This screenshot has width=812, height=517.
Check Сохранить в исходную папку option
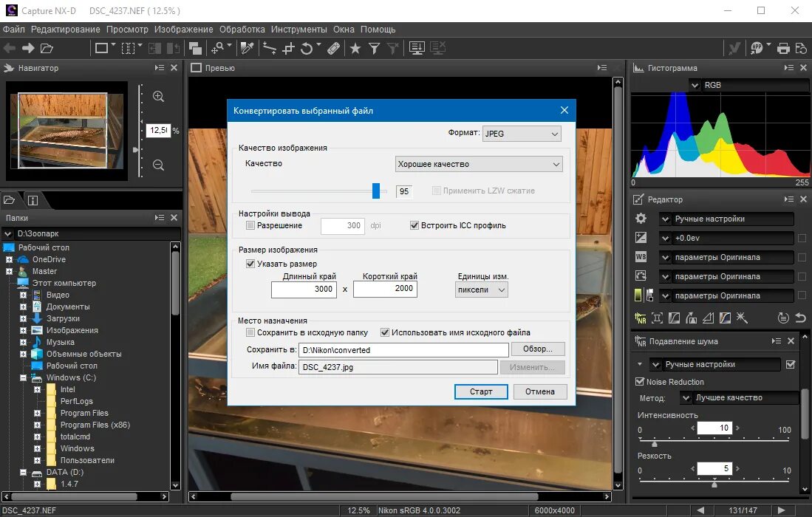pyautogui.click(x=250, y=332)
